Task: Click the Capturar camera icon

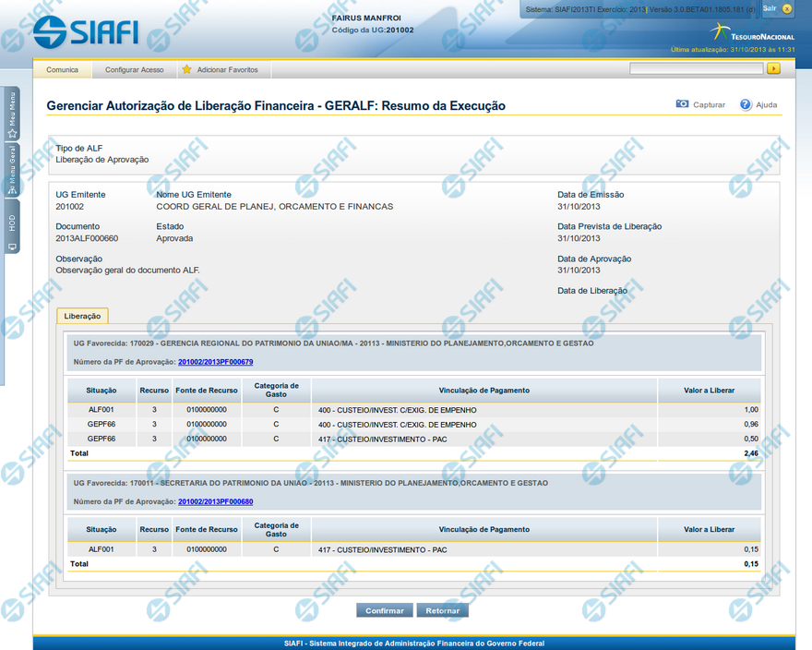Action: tap(682, 104)
